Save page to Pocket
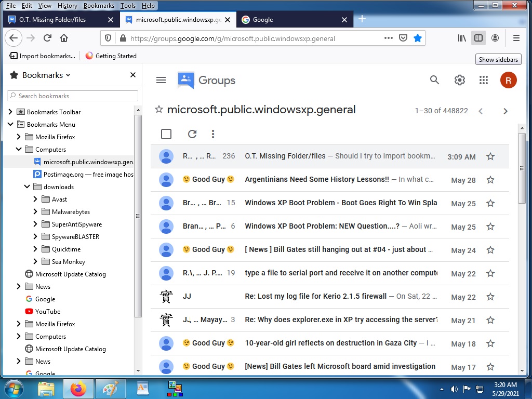 click(403, 38)
